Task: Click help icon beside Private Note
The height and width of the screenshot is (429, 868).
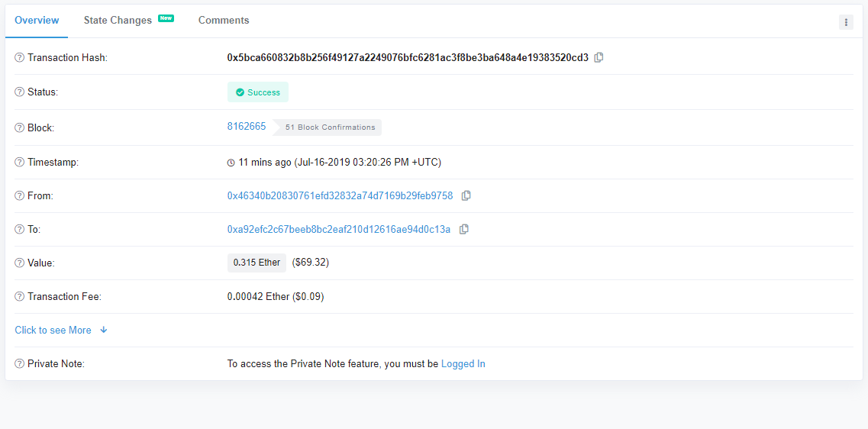Action: point(19,363)
